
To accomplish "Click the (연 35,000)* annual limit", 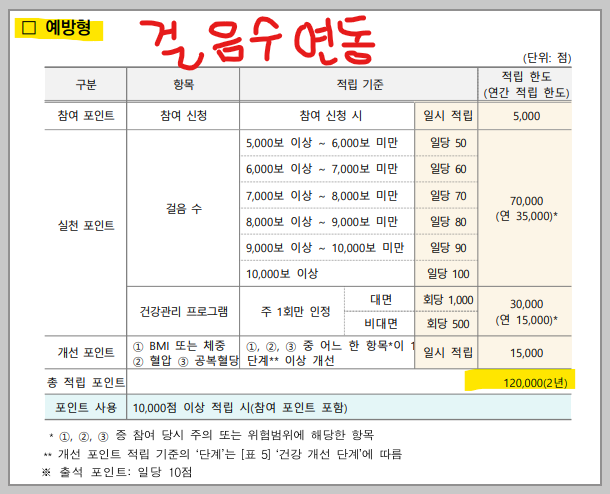I will [526, 216].
